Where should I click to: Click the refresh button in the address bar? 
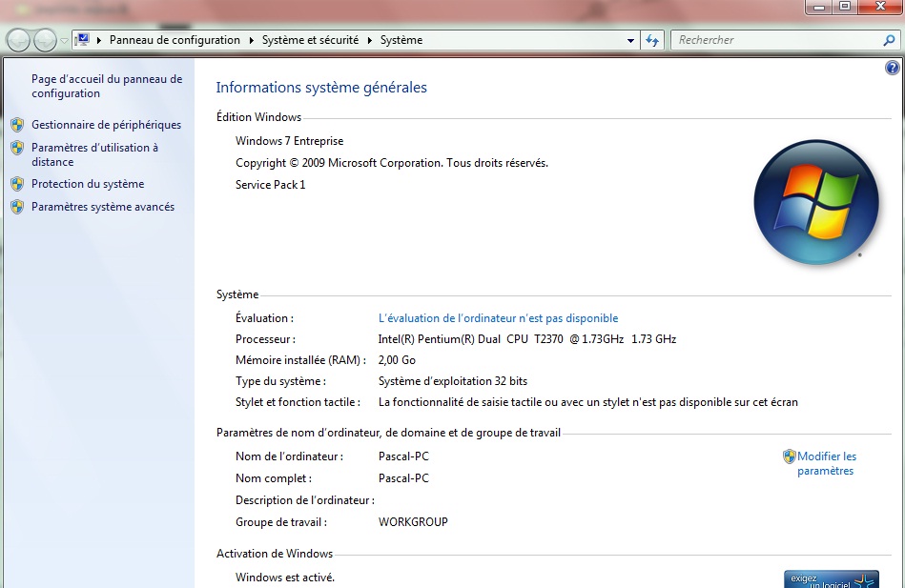[x=652, y=40]
